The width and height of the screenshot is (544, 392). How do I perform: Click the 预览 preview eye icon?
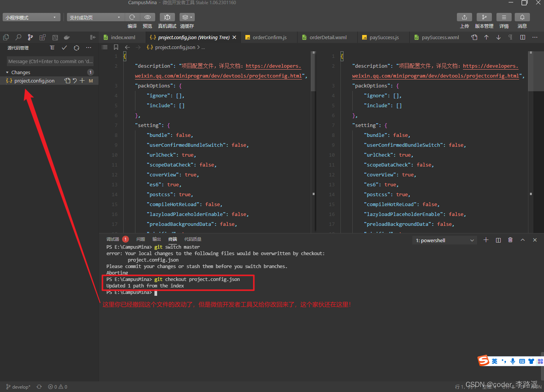[x=148, y=17]
